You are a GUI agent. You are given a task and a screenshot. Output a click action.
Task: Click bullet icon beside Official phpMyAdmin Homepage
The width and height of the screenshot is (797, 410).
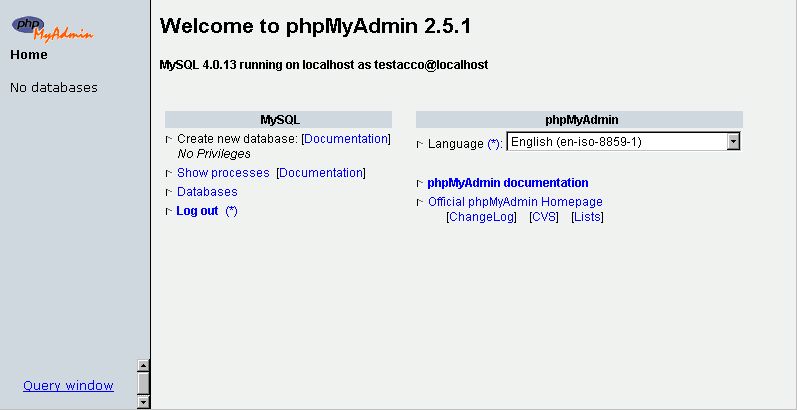click(x=420, y=202)
